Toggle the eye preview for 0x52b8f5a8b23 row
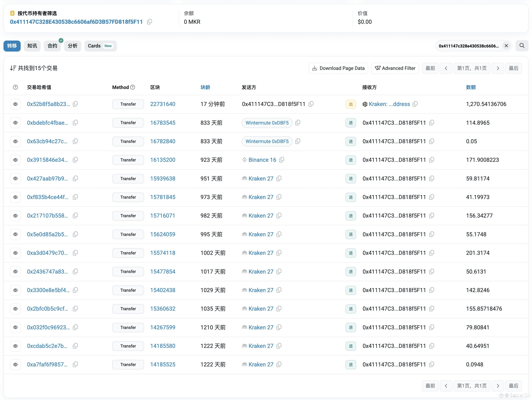532x400 pixels. coord(15,104)
